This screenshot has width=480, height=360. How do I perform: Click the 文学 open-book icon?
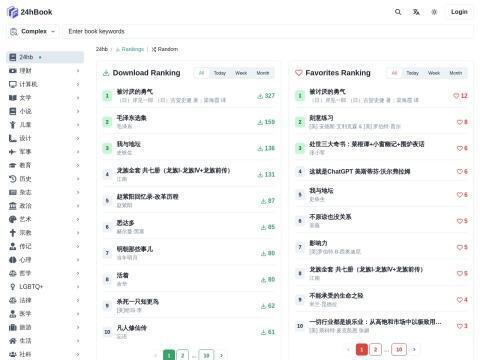tap(13, 98)
